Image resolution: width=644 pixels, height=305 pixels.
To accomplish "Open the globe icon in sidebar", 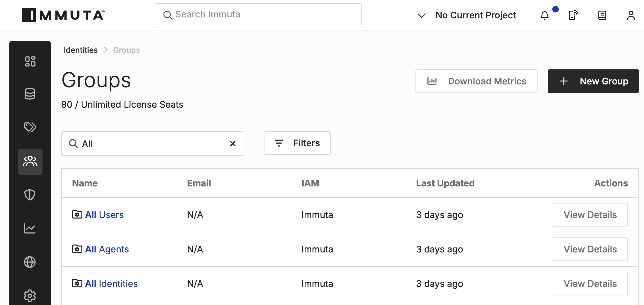I will click(30, 262).
